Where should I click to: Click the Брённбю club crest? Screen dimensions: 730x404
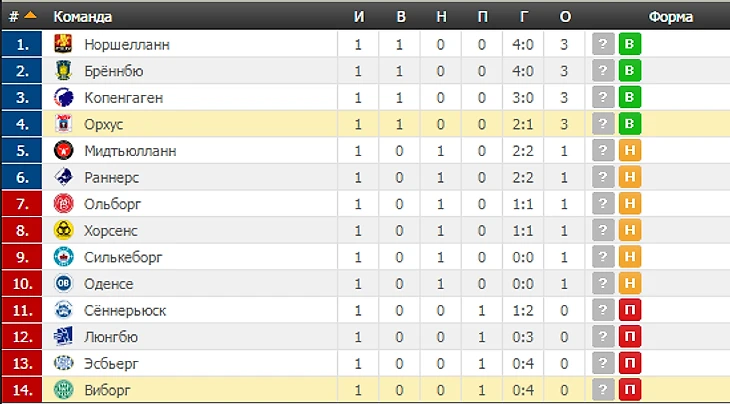pyautogui.click(x=63, y=70)
